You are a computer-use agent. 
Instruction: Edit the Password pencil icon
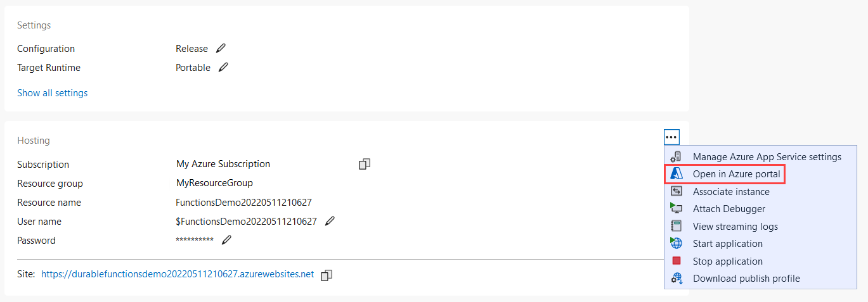tap(226, 240)
